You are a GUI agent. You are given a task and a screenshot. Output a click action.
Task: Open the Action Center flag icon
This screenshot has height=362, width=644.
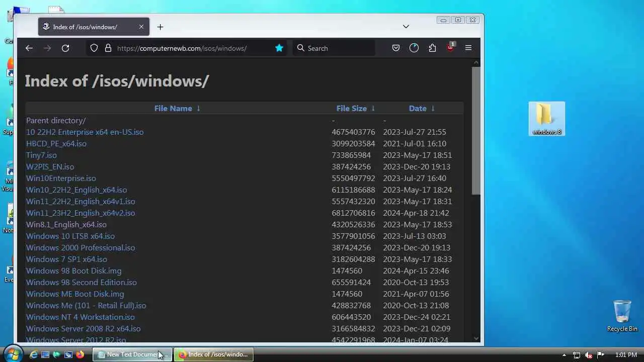pyautogui.click(x=600, y=355)
